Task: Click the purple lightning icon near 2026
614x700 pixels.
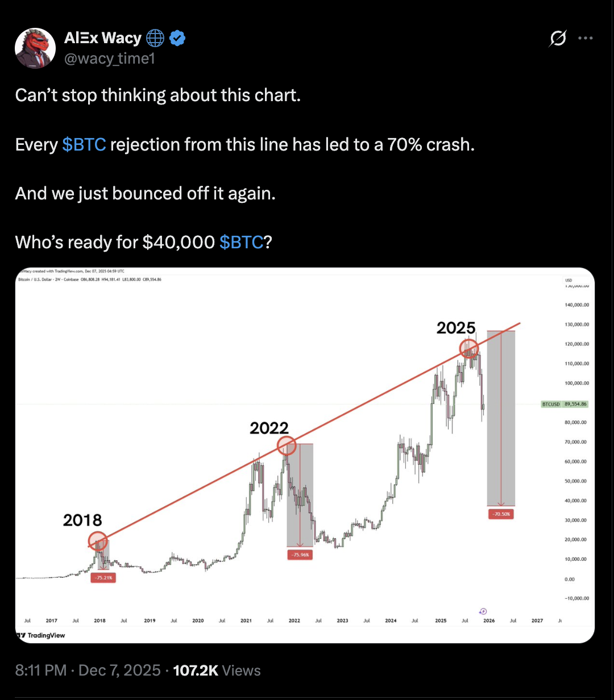Action: [483, 611]
